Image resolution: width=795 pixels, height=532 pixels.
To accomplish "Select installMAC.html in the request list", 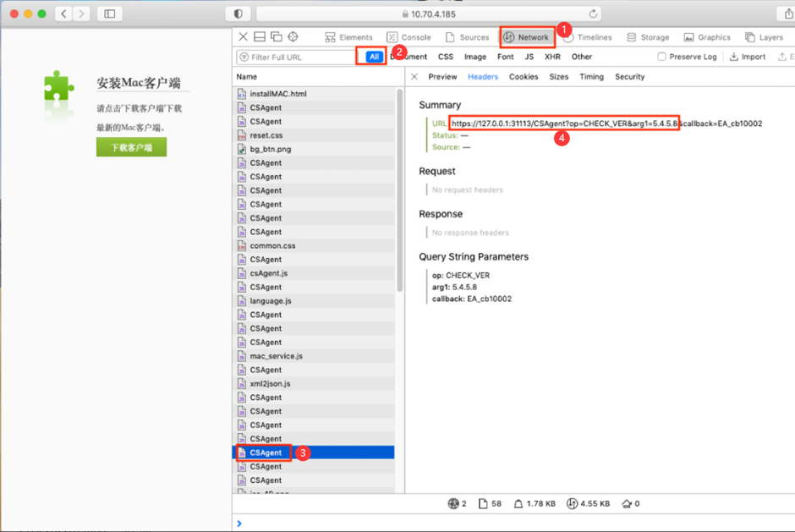I will [x=313, y=94].
